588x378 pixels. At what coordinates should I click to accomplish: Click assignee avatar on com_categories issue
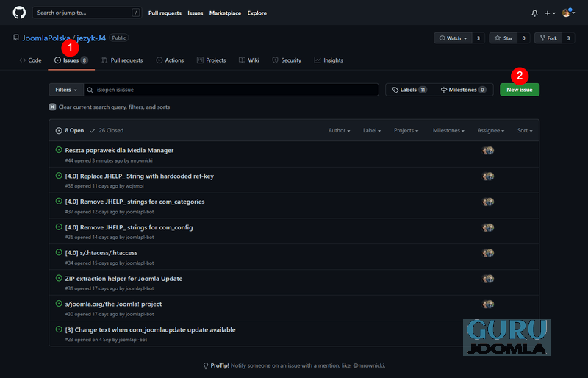pos(488,202)
